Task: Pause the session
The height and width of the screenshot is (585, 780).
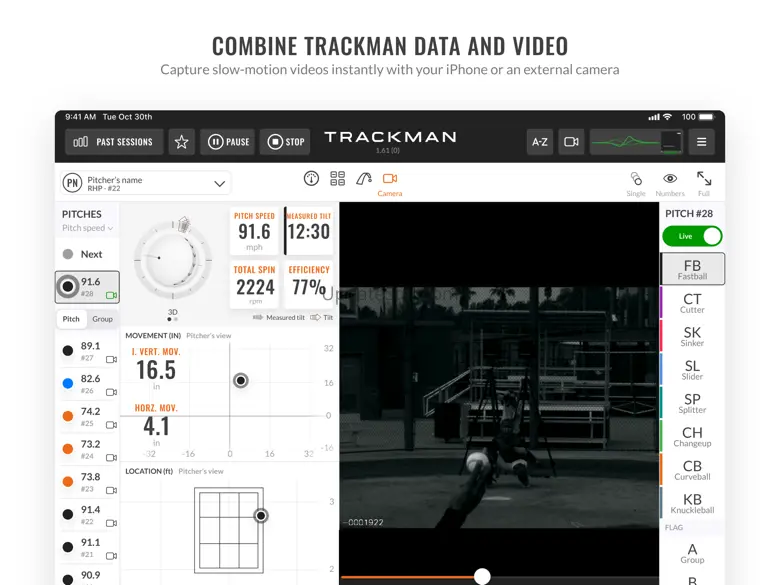Action: click(228, 142)
